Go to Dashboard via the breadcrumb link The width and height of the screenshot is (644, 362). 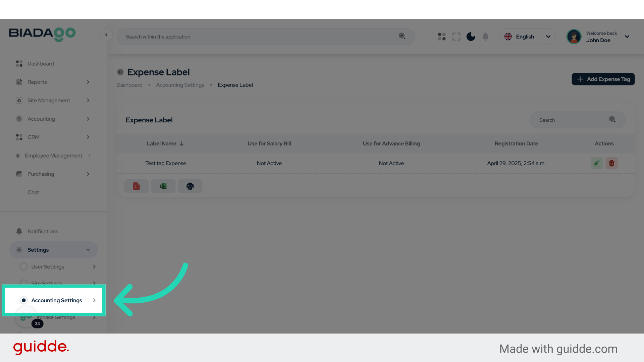click(x=129, y=85)
